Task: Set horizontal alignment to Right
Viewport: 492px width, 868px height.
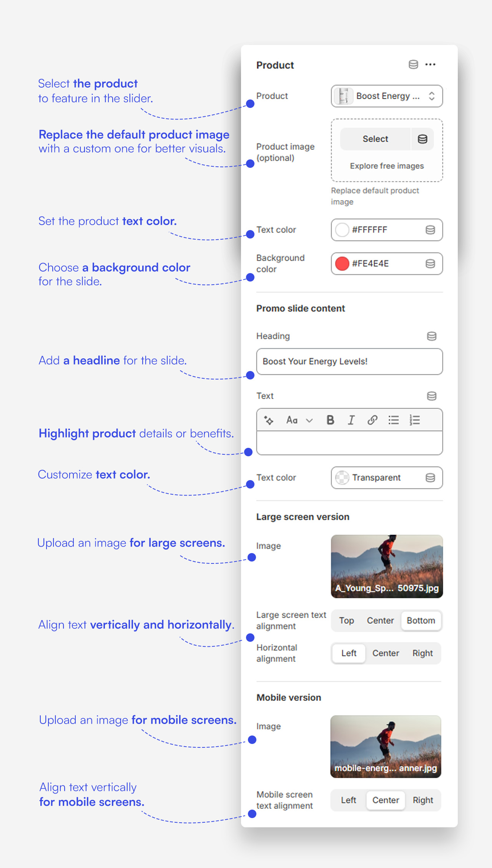Action: [422, 653]
